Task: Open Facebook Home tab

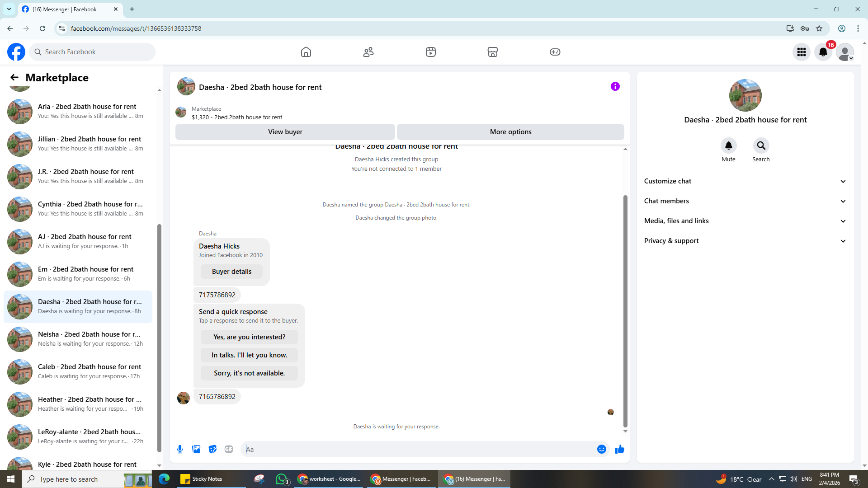Action: (x=306, y=52)
